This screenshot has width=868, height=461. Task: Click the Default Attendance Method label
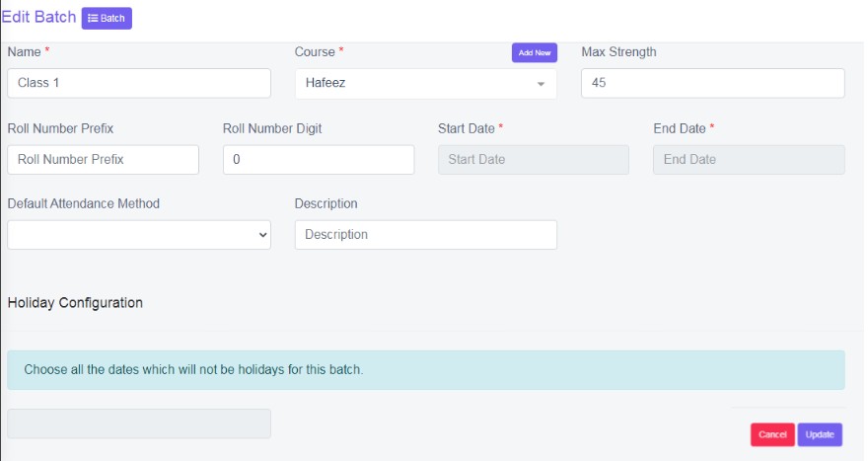[x=84, y=204]
